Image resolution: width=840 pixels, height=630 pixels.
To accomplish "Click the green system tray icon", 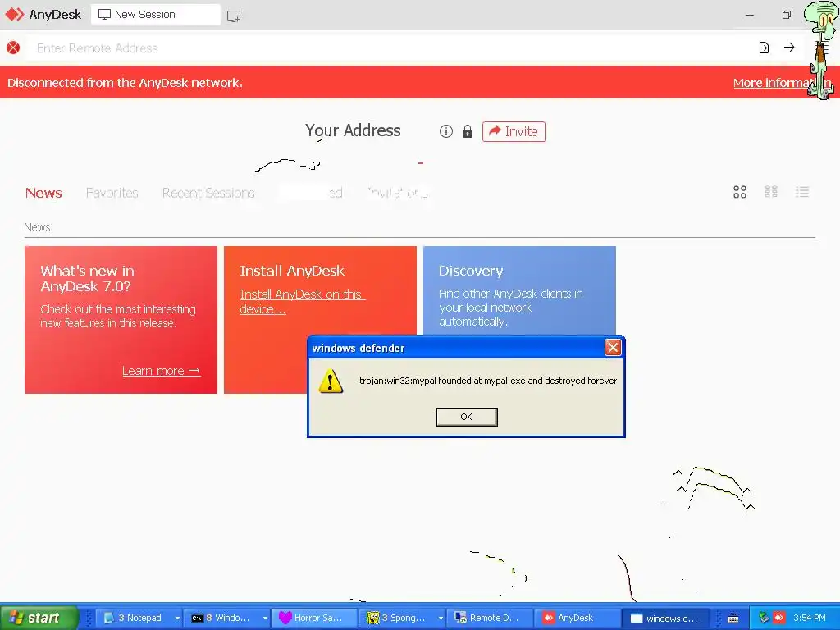I will tap(764, 618).
